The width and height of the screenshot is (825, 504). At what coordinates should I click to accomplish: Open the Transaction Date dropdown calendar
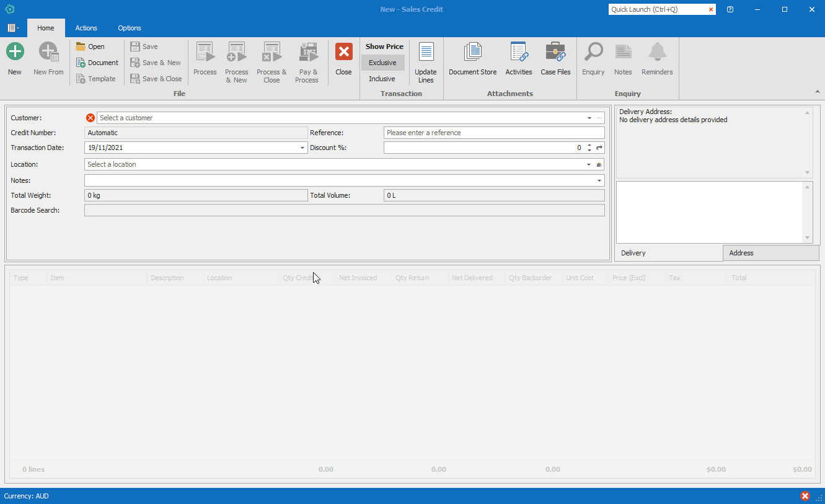click(x=302, y=148)
